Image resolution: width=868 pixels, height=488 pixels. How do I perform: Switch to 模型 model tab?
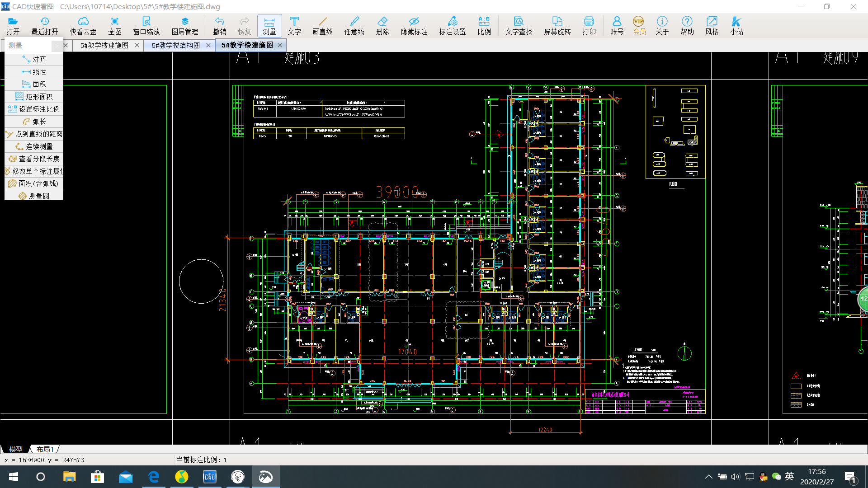click(16, 449)
